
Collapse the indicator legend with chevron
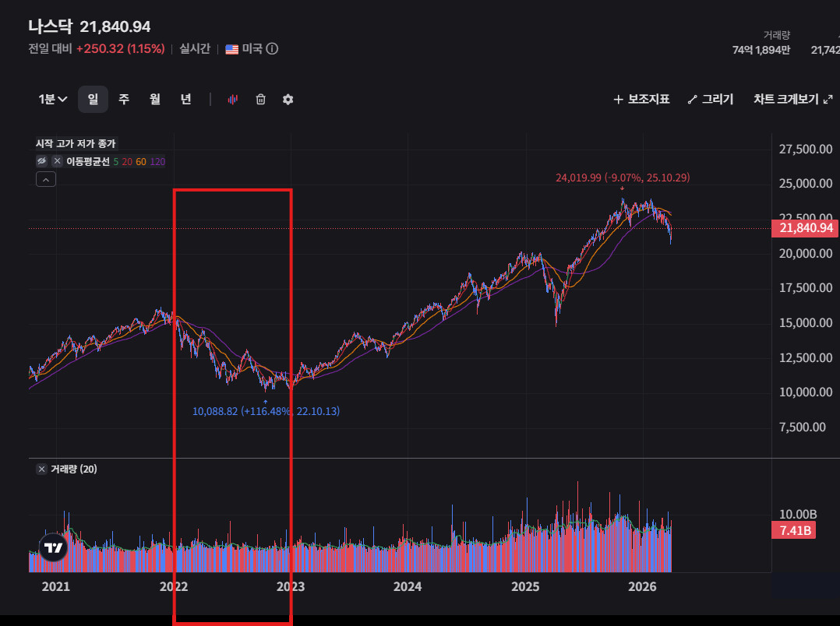(46, 179)
